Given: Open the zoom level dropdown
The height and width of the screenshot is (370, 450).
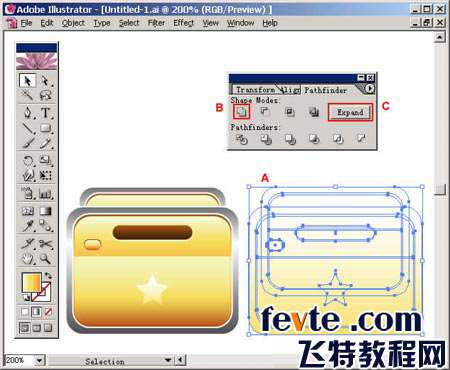Looking at the screenshot, I should pos(40,360).
